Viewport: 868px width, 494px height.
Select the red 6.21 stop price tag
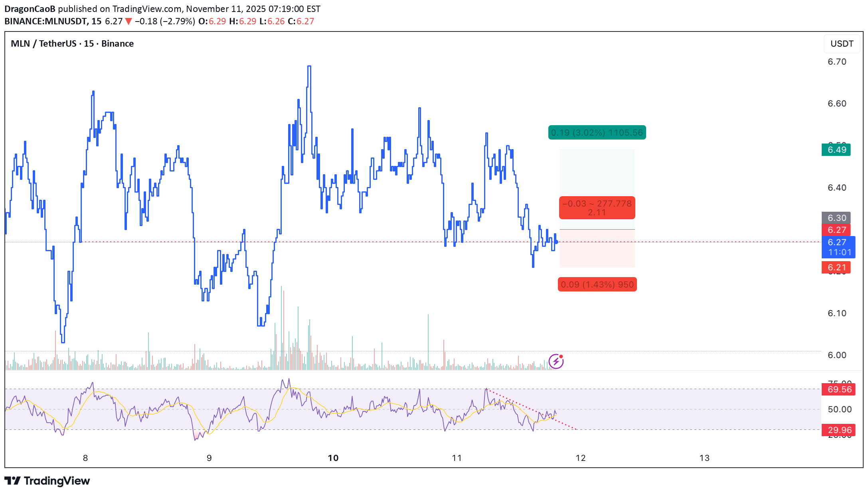[x=836, y=268]
